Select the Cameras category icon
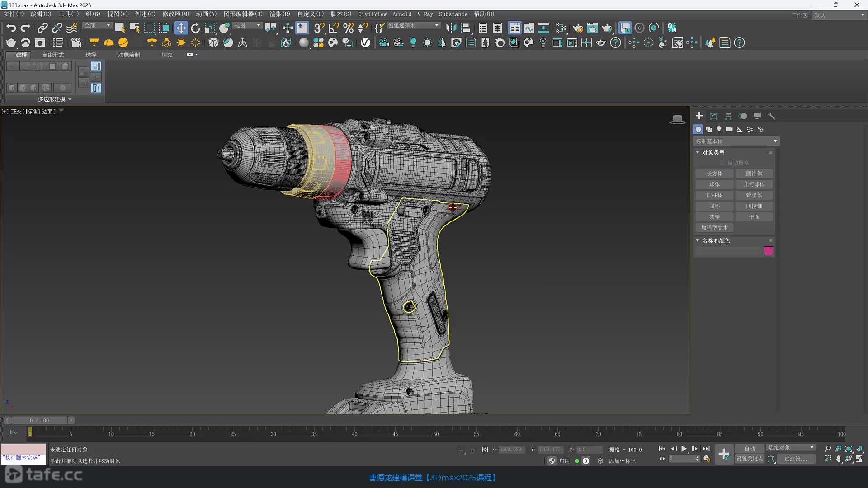 pyautogui.click(x=729, y=129)
